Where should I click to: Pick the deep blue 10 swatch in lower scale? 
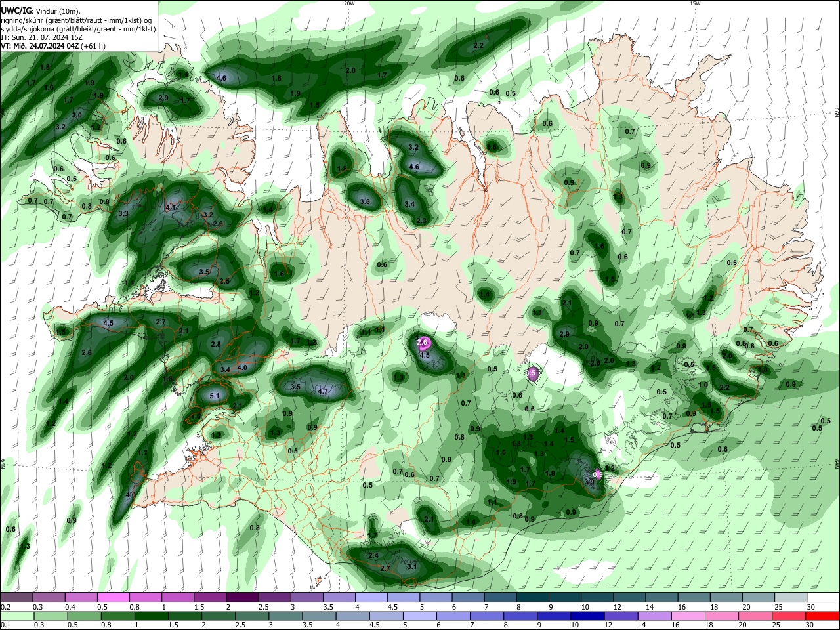click(587, 616)
